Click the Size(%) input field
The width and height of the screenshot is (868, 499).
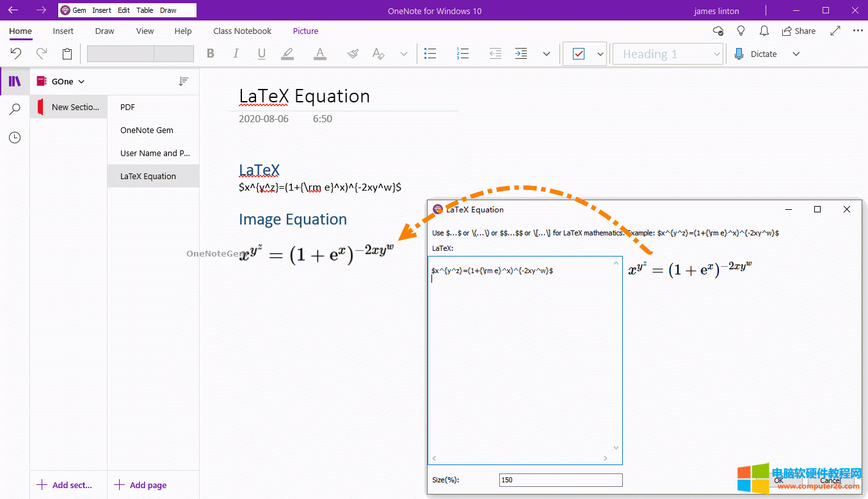coord(560,480)
